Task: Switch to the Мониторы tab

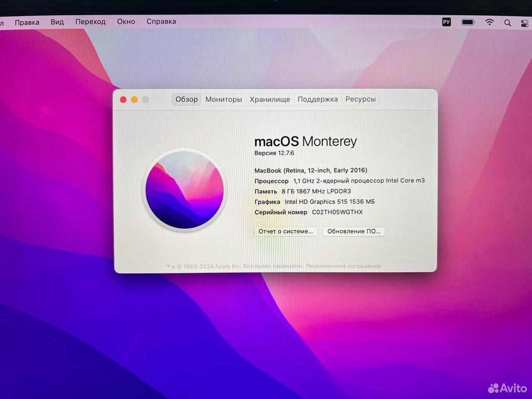Action: tap(224, 99)
